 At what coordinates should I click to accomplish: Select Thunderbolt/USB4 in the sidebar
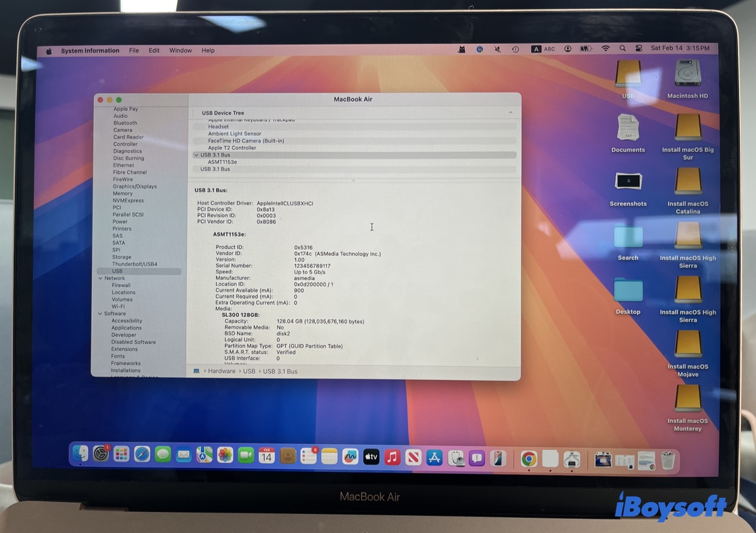coord(134,264)
